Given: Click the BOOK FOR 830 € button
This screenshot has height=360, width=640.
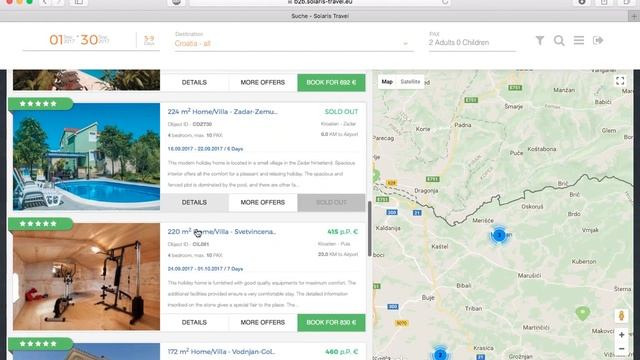Looking at the screenshot, I should pos(331,322).
